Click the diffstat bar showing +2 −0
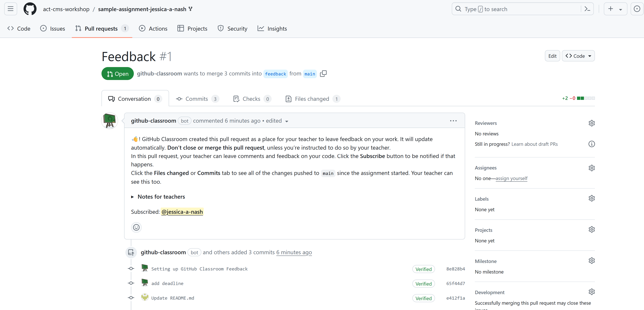The image size is (644, 310). coord(578,98)
